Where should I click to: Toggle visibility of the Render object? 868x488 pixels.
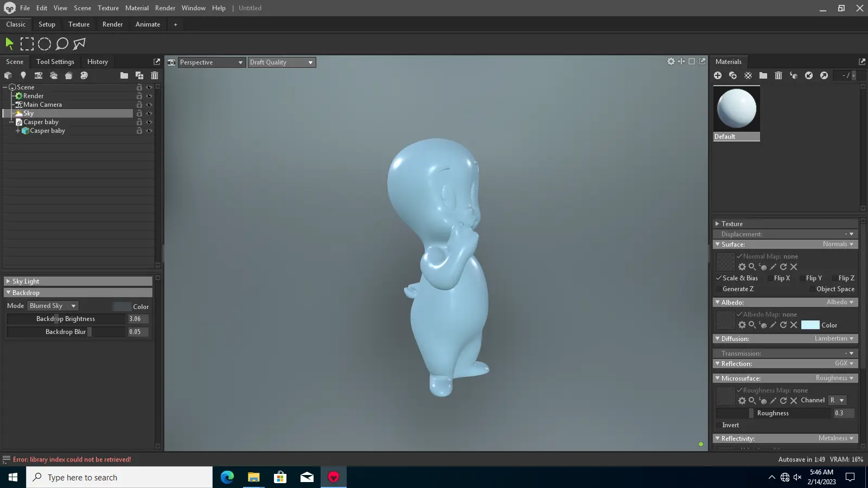tap(149, 96)
